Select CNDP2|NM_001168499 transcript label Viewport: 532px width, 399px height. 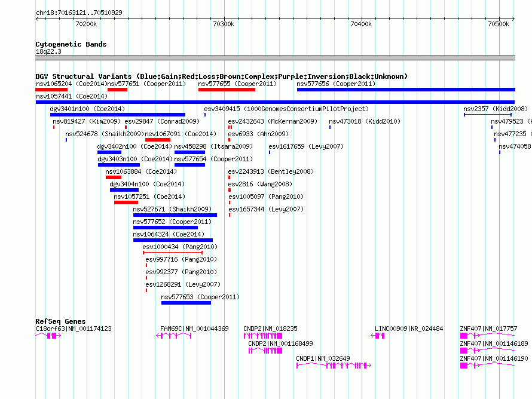pyautogui.click(x=280, y=343)
